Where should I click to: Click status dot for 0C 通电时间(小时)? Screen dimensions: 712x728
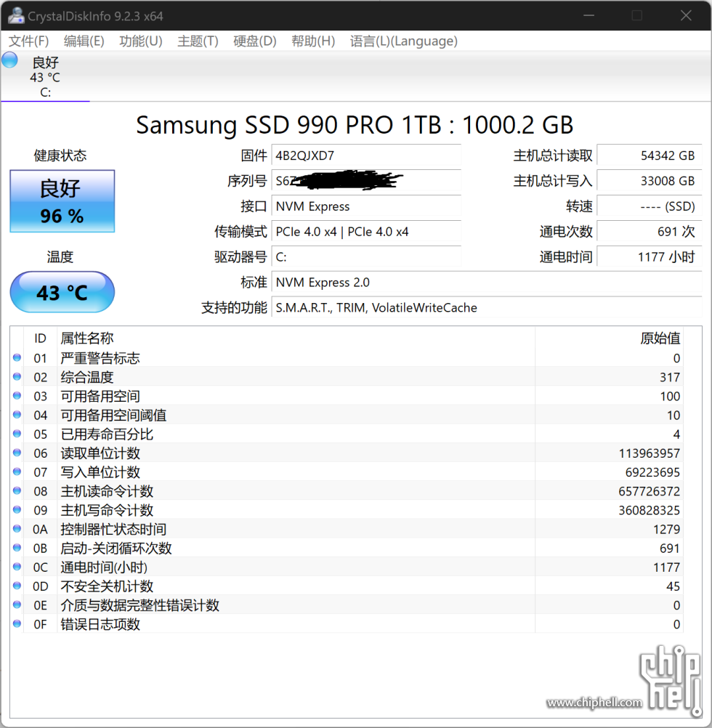[17, 567]
